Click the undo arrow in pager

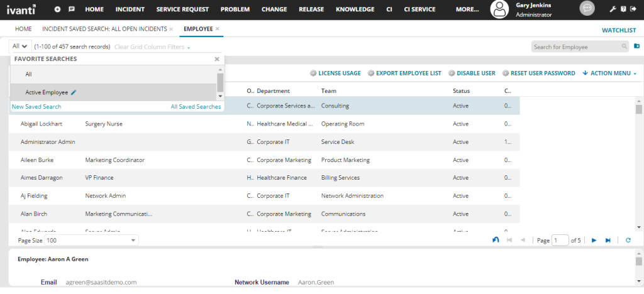click(x=496, y=240)
